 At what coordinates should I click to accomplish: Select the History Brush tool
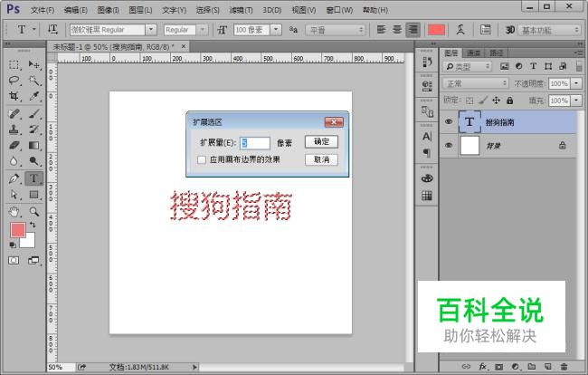pyautogui.click(x=33, y=130)
